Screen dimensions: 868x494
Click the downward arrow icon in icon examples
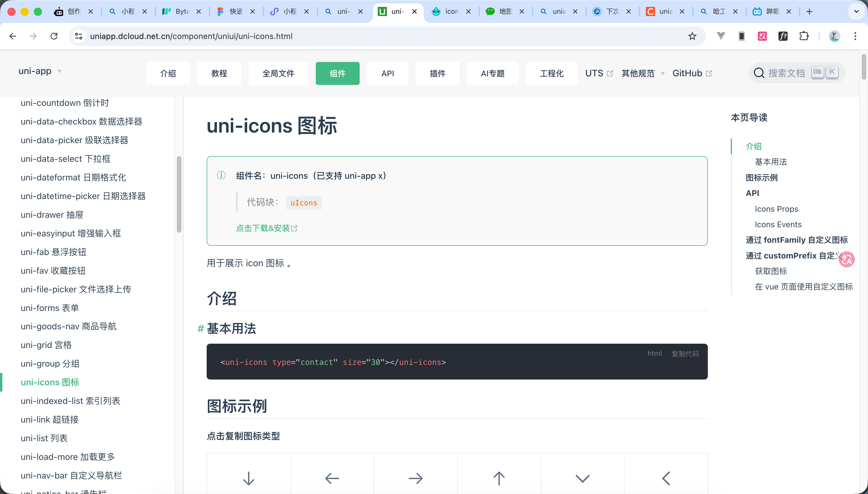[249, 478]
